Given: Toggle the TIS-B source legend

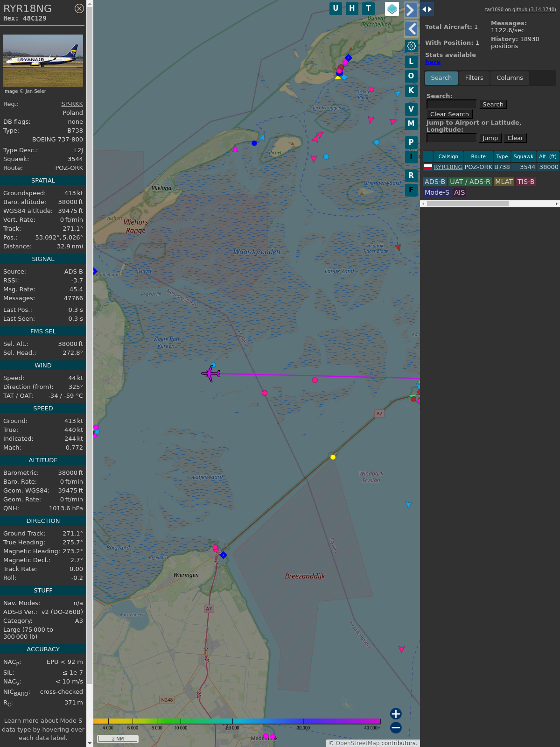Looking at the screenshot, I should pos(526,182).
